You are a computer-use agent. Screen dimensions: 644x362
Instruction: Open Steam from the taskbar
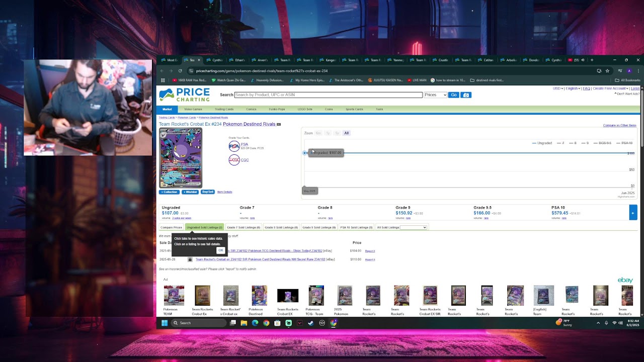point(311,323)
